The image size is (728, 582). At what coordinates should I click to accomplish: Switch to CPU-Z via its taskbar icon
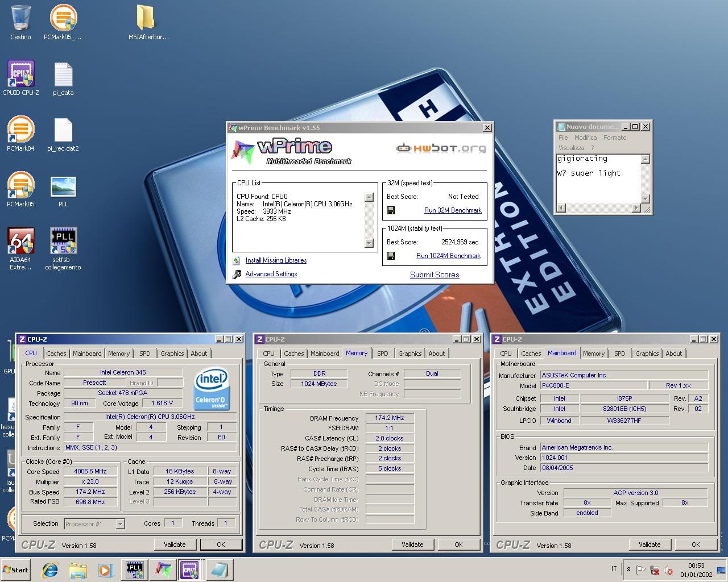[189, 569]
